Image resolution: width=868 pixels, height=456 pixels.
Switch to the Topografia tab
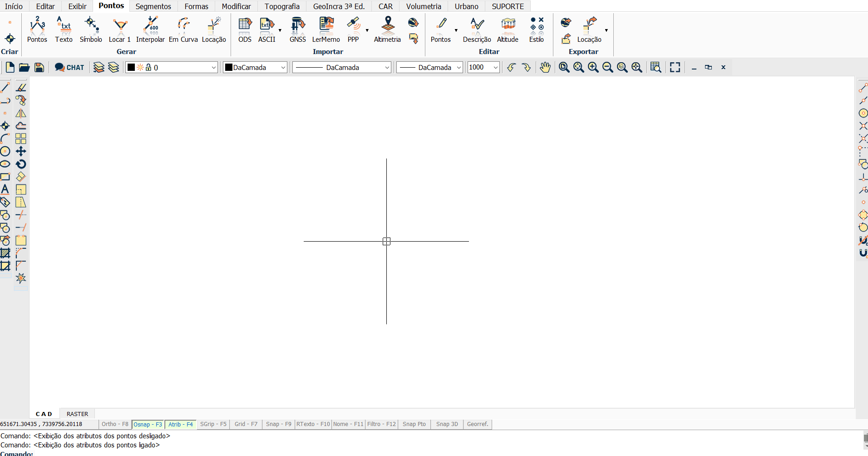282,6
